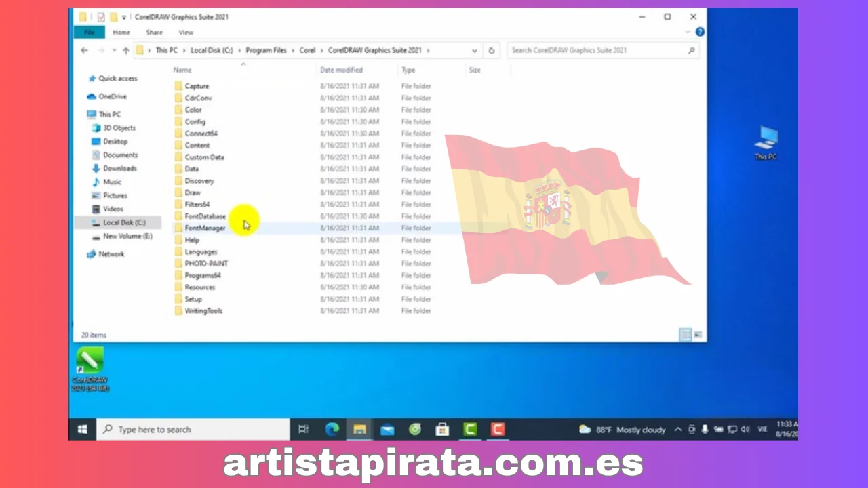Viewport: 868px width, 488px height.
Task: Open Microsoft Store from the taskbar
Action: coord(442,429)
